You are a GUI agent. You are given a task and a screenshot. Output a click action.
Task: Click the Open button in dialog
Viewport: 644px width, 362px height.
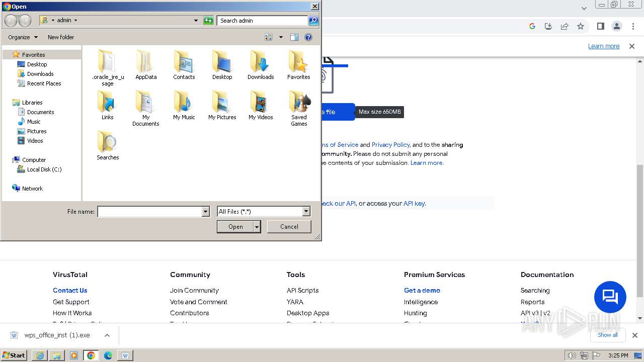point(235,227)
